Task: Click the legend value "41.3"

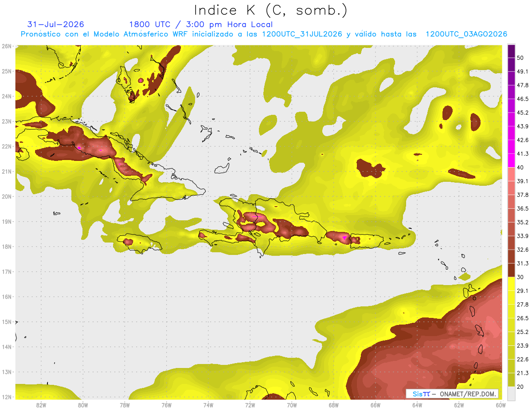Action: point(523,154)
